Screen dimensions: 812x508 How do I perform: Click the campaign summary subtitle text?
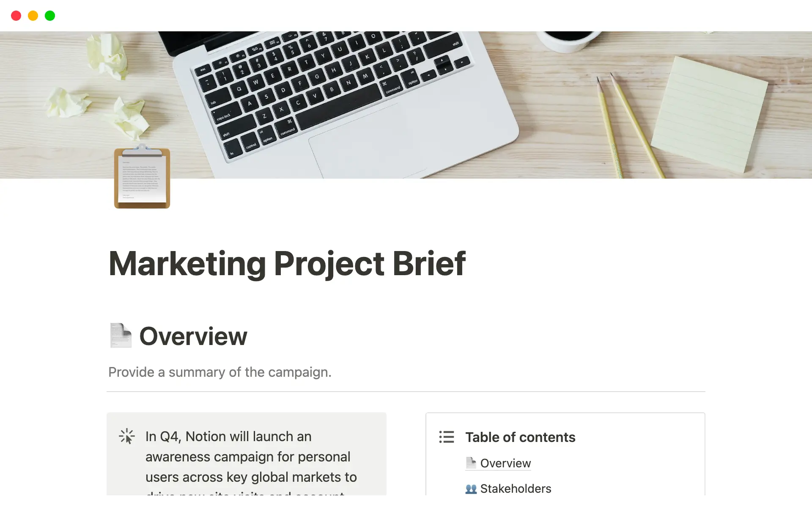[x=219, y=372]
